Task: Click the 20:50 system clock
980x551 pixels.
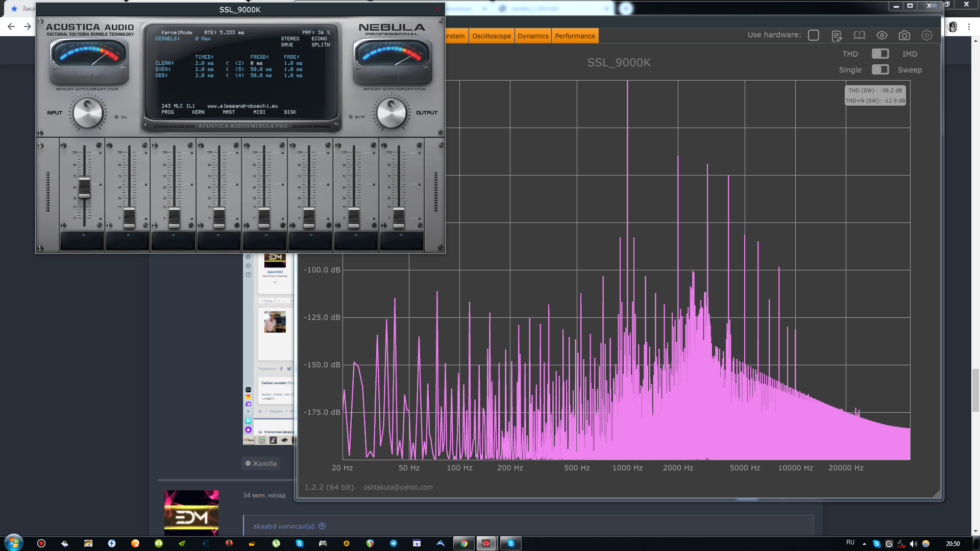Action: 952,544
